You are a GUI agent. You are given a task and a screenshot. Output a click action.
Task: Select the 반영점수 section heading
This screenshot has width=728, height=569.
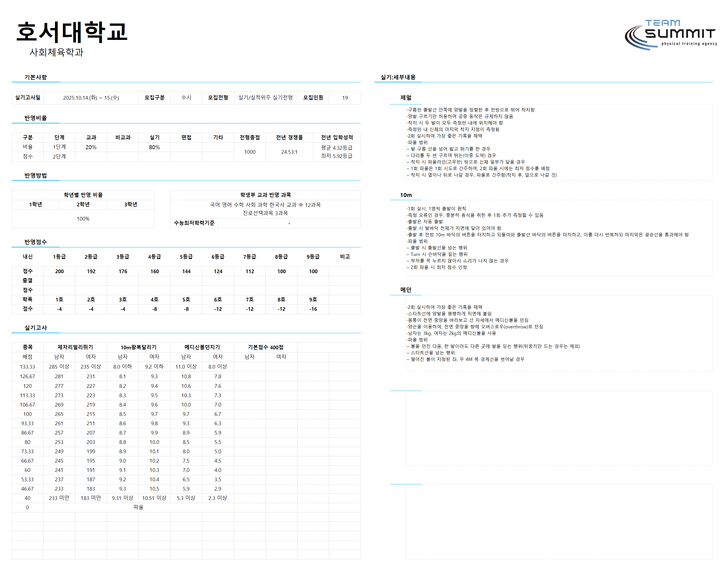pyautogui.click(x=36, y=242)
